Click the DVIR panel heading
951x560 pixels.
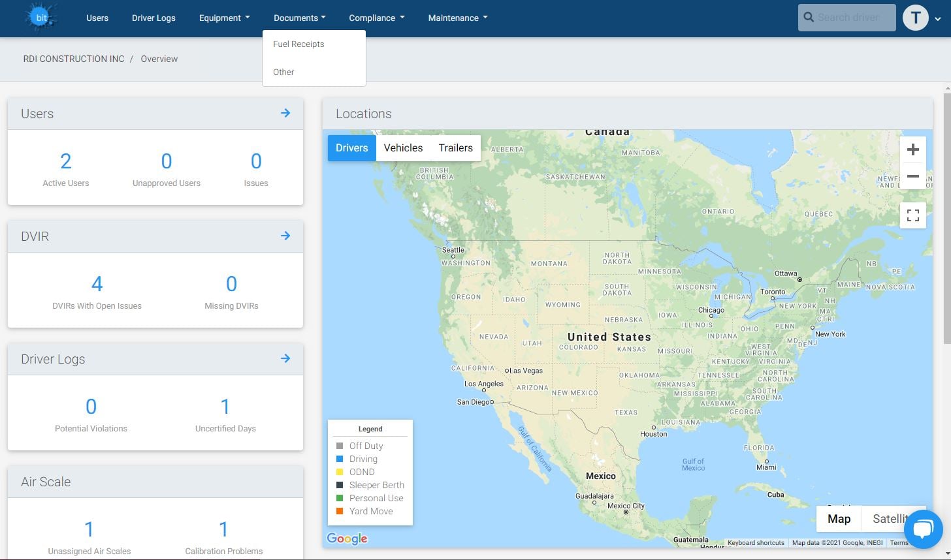[x=35, y=236]
